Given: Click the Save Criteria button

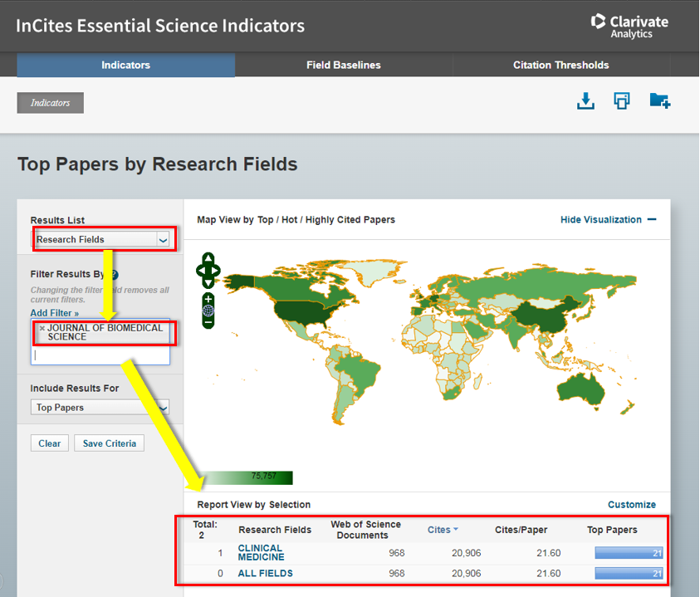Looking at the screenshot, I should coord(110,443).
